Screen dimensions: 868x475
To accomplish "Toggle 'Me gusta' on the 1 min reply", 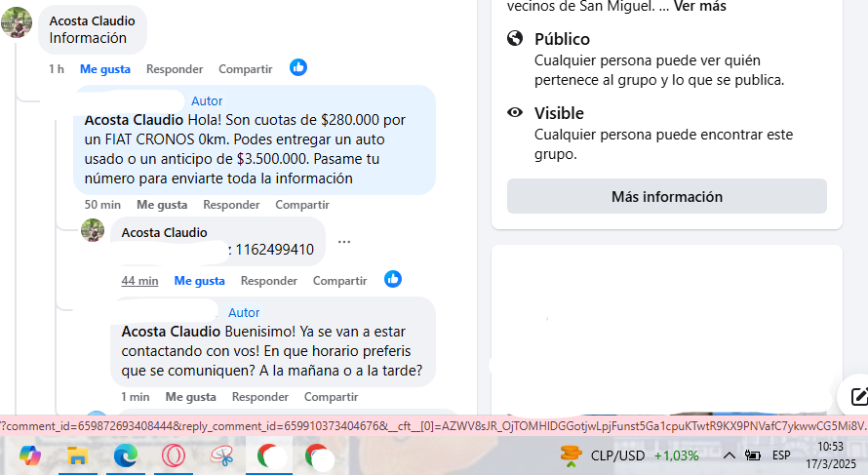I will click(x=190, y=397).
